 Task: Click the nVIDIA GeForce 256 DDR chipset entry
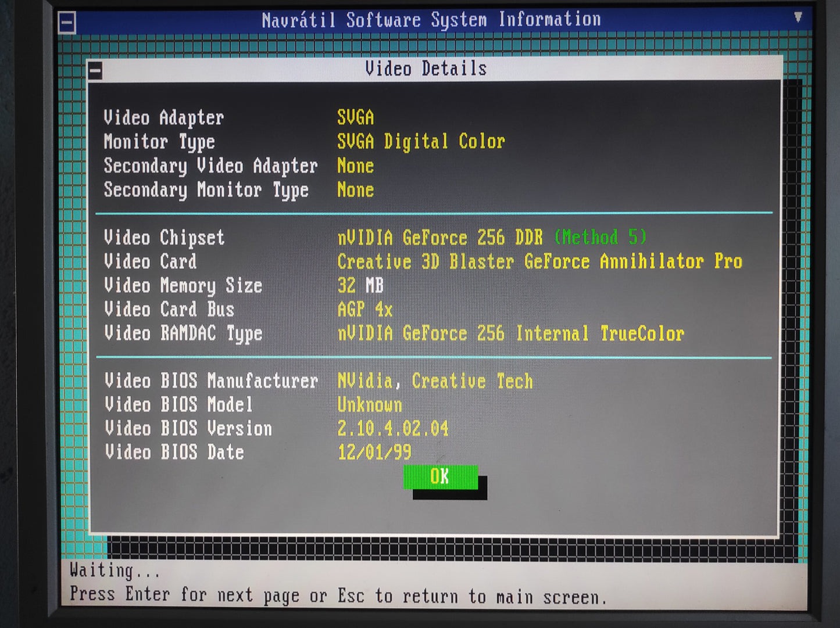[440, 238]
